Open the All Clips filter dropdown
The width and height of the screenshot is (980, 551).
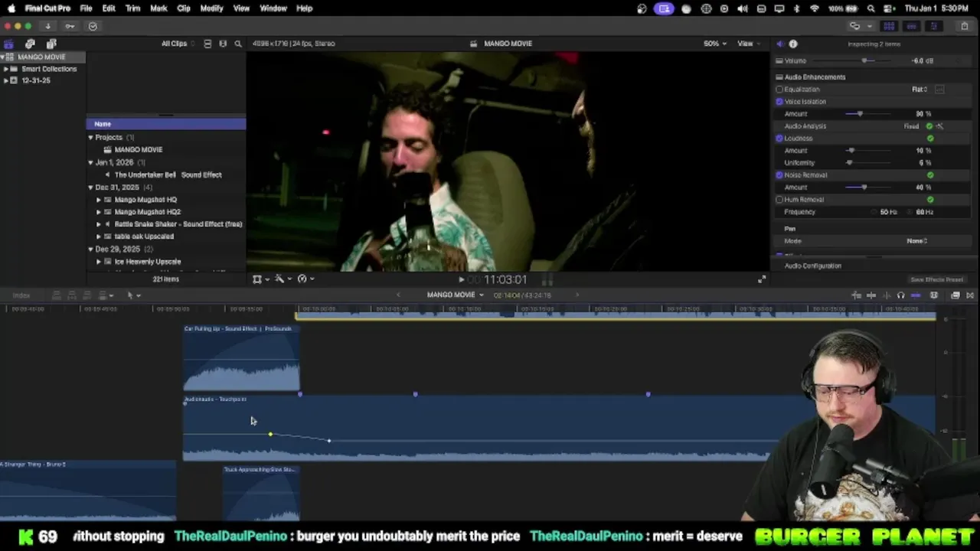(177, 44)
